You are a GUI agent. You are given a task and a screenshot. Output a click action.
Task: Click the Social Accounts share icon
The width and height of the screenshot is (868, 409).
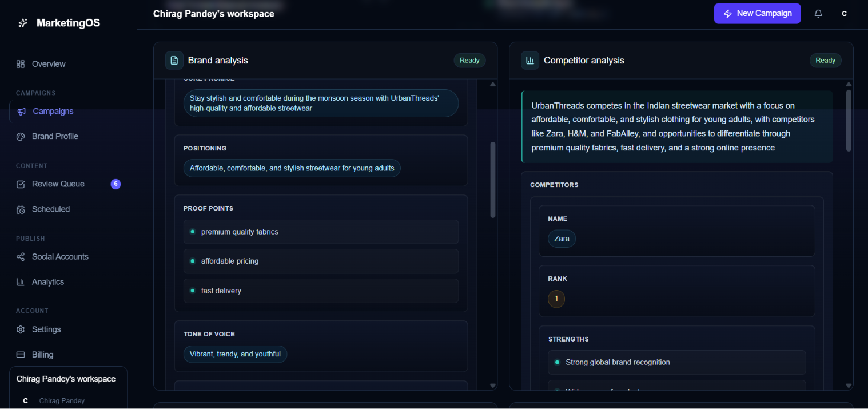point(21,257)
